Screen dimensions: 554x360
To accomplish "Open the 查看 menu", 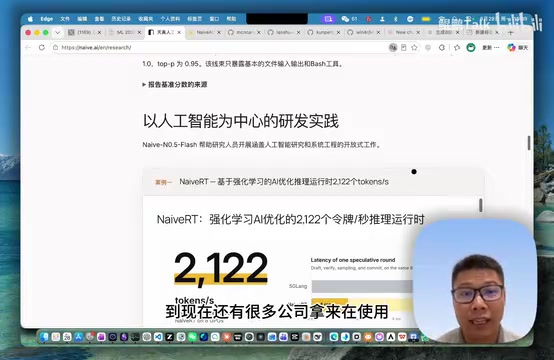I will [99, 19].
